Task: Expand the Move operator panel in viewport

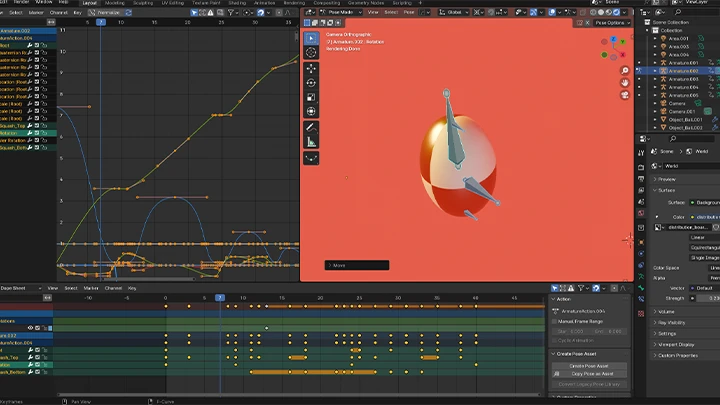Action: tap(357, 265)
